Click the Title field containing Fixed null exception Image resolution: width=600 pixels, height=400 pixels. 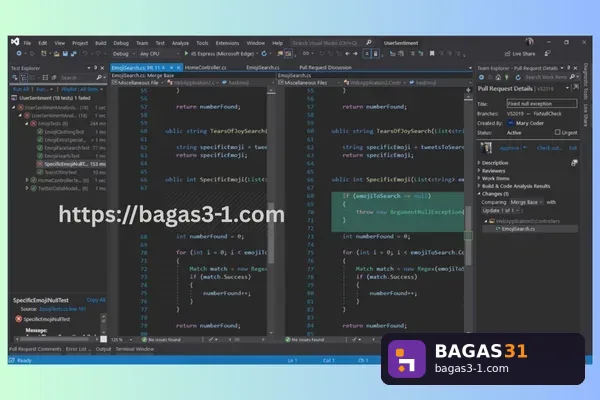(x=541, y=103)
